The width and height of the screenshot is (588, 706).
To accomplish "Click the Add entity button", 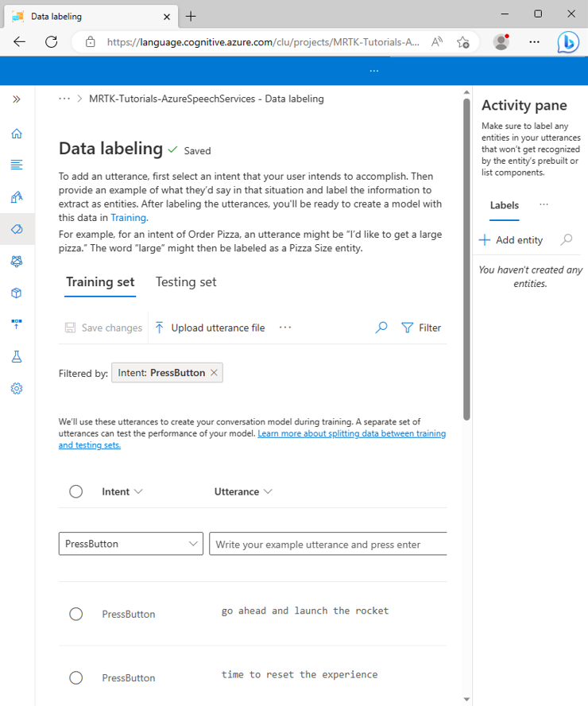I will (x=511, y=240).
